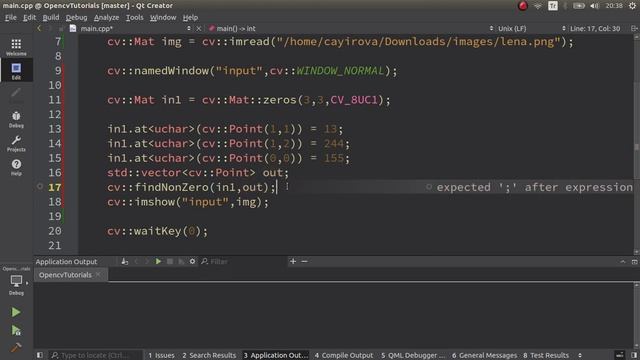640x360 pixels.
Task: Open the Build menu
Action: pyautogui.click(x=51, y=17)
